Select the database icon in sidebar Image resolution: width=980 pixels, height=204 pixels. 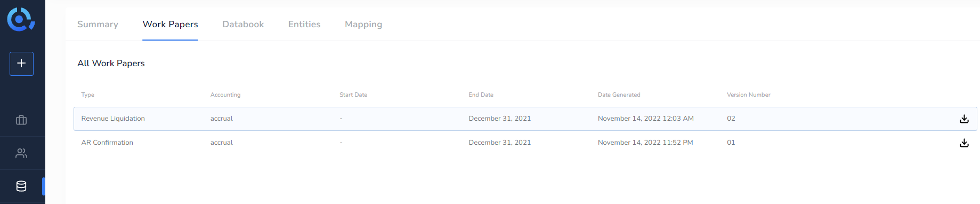coord(21,186)
